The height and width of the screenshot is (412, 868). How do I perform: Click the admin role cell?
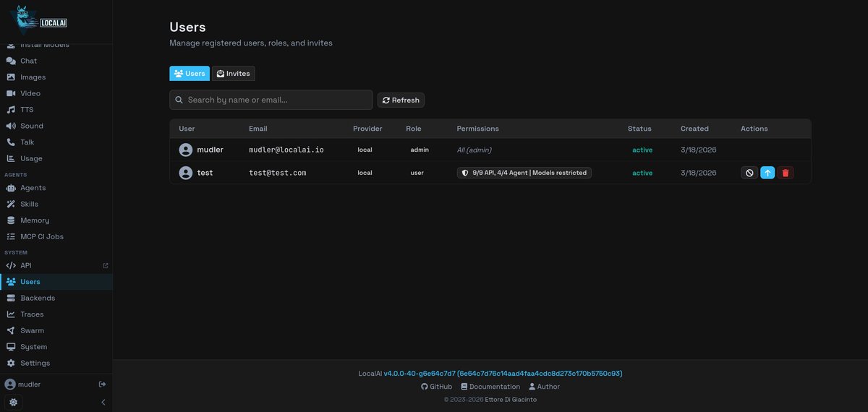pyautogui.click(x=420, y=150)
